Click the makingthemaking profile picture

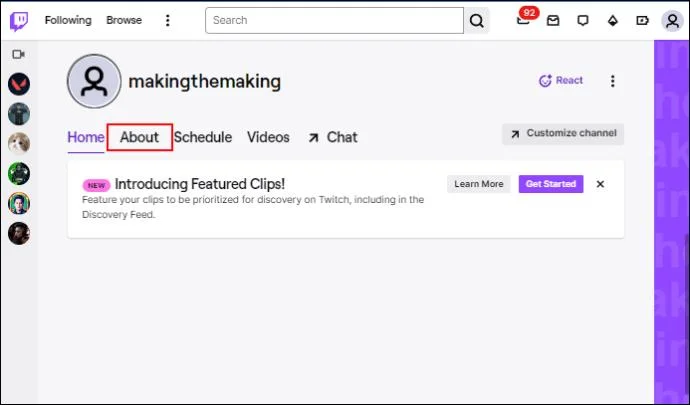click(x=94, y=81)
